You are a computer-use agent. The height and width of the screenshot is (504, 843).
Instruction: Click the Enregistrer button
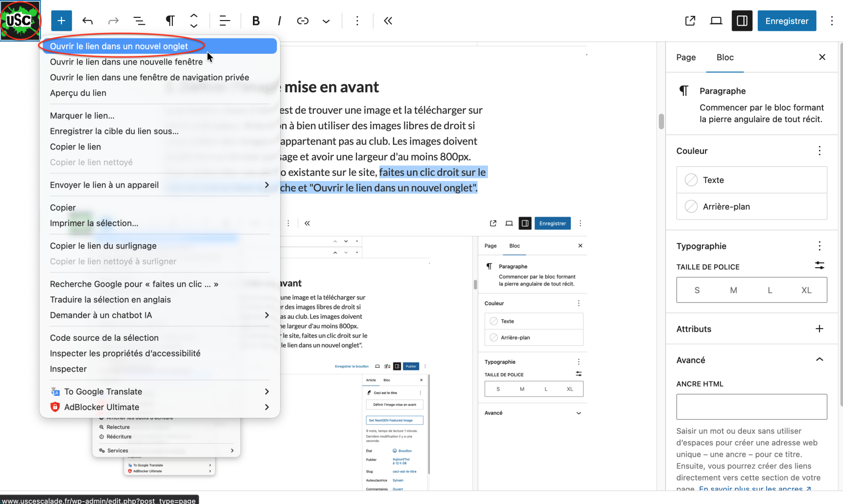click(x=786, y=21)
